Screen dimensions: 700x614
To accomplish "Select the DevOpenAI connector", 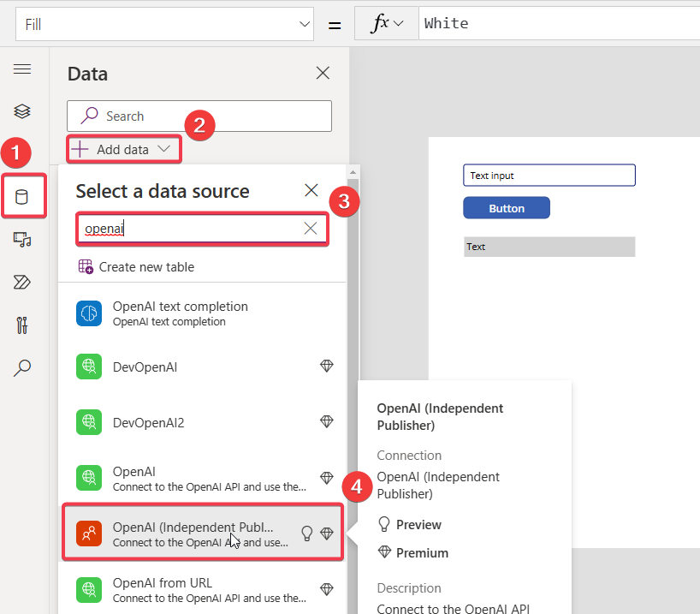I will pos(202,367).
